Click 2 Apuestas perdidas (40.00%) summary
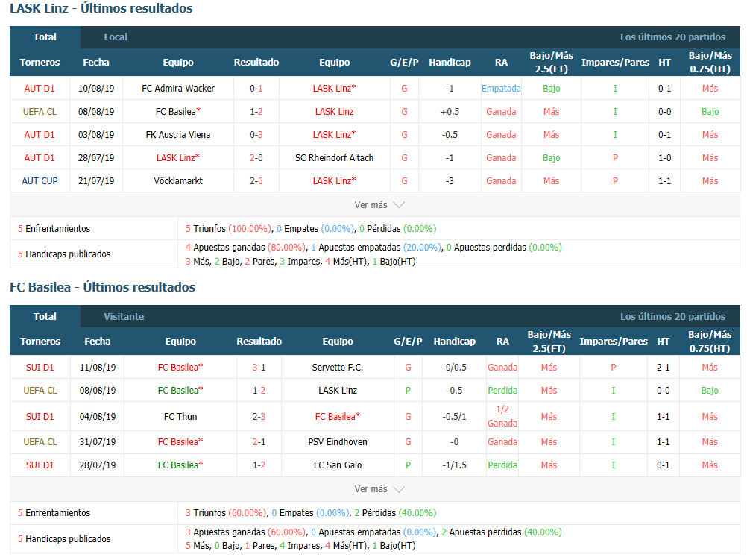The image size is (747, 560). pos(502,532)
